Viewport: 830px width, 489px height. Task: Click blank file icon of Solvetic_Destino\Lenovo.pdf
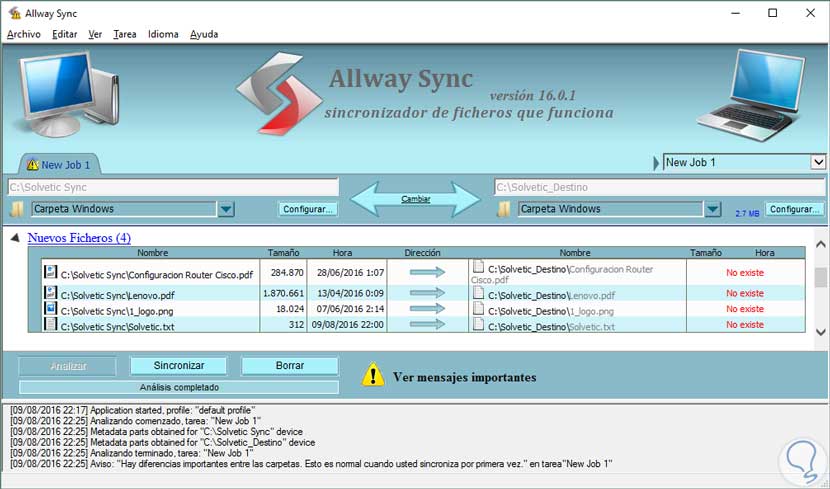479,293
